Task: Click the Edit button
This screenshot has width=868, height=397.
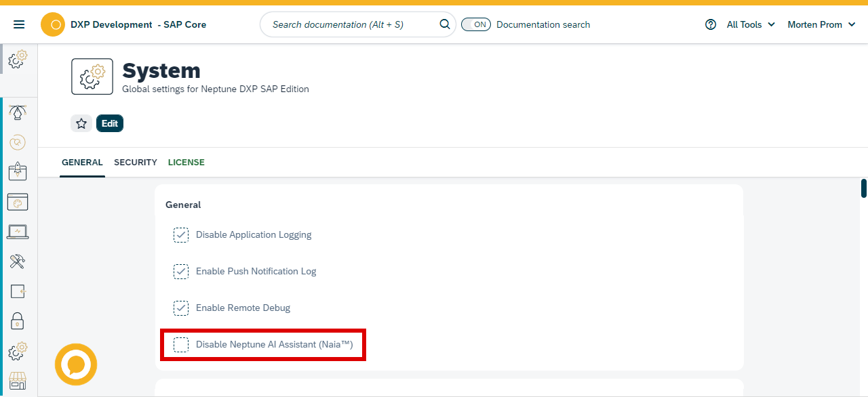Action: tap(110, 123)
